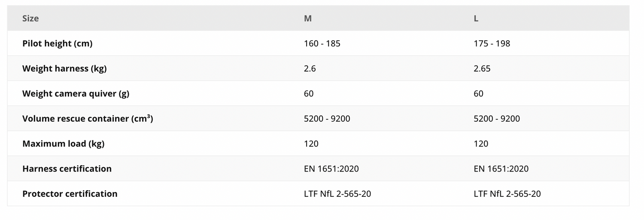
Task: Select the M size column header
Action: [x=307, y=18]
